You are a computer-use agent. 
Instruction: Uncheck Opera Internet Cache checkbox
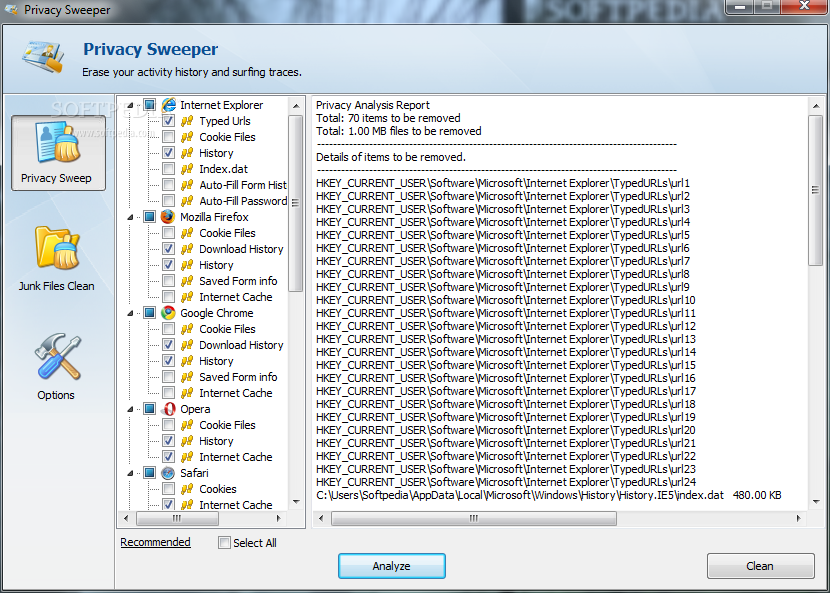168,457
